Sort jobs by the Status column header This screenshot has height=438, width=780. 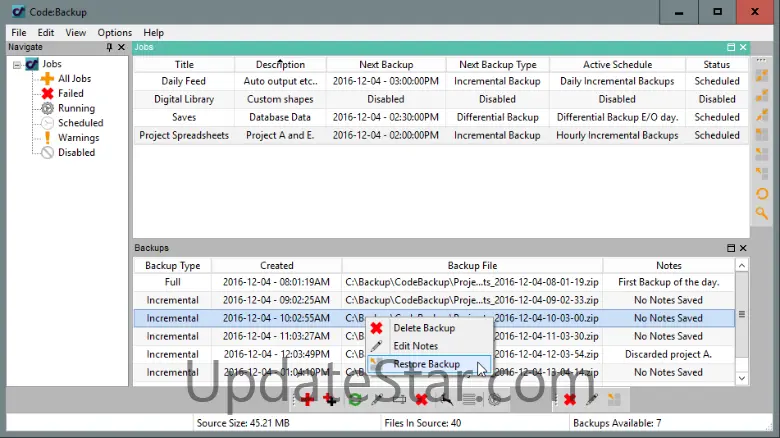click(x=716, y=65)
